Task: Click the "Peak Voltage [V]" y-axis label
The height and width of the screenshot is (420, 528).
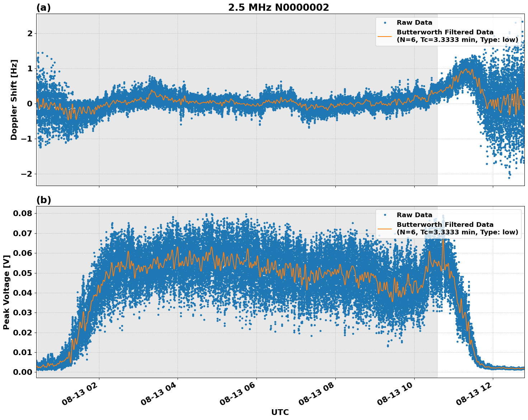Action: (x=6, y=292)
